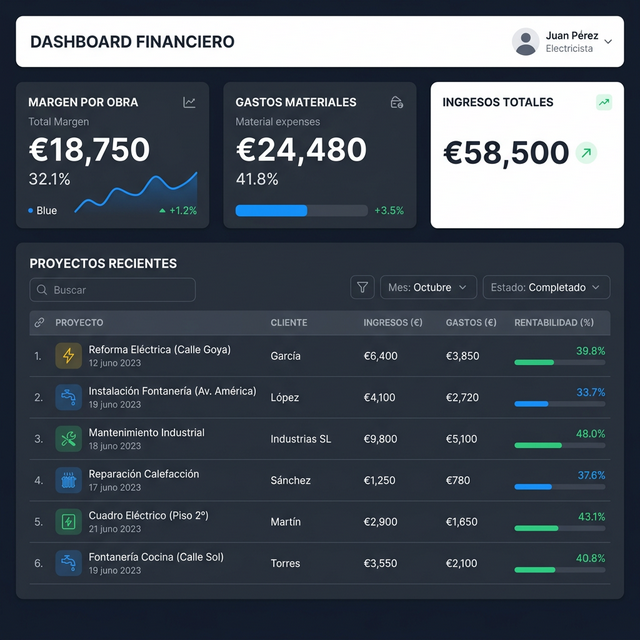Click the faucet icon for Instalación Fontanería
The image size is (640, 640).
(69, 397)
